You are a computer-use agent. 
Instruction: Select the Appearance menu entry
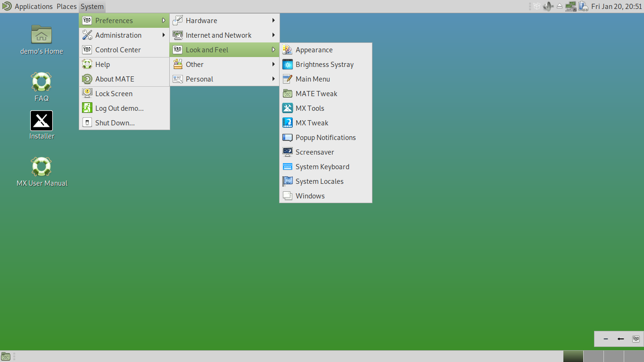click(x=314, y=50)
